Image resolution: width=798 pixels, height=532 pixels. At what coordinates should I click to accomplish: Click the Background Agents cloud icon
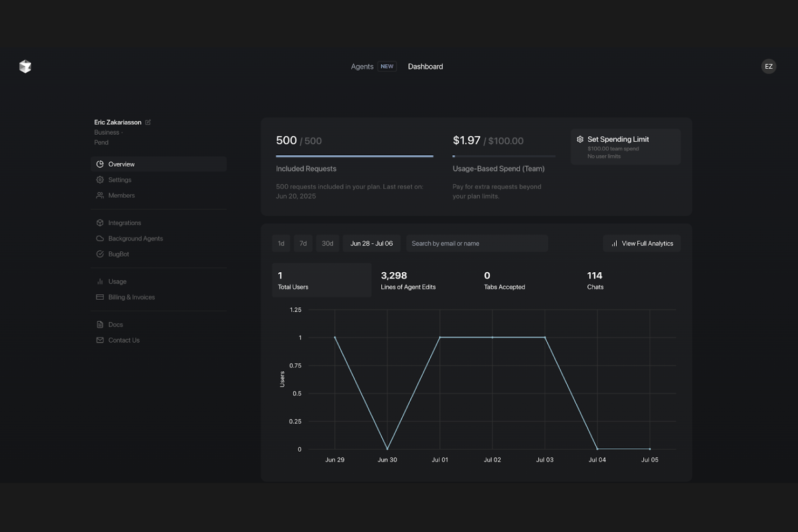(100, 239)
